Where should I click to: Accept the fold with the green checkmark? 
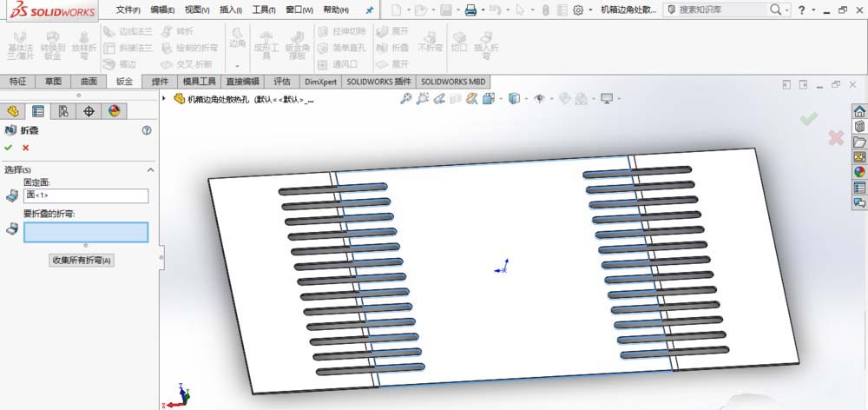click(9, 148)
